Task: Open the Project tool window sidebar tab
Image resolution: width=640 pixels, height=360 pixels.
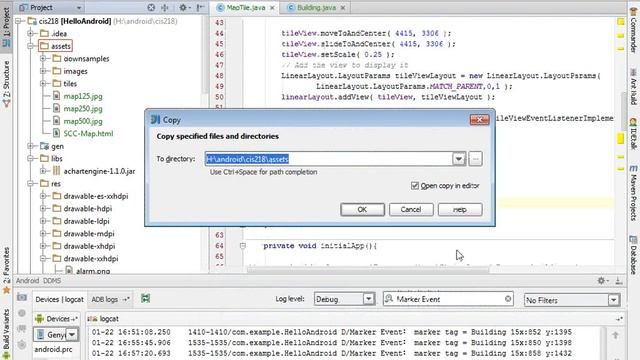Action: (6, 27)
